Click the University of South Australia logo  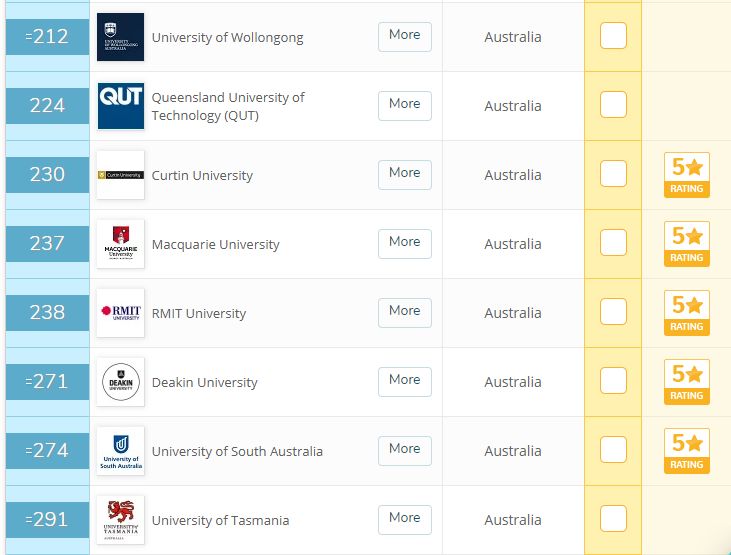pos(120,451)
